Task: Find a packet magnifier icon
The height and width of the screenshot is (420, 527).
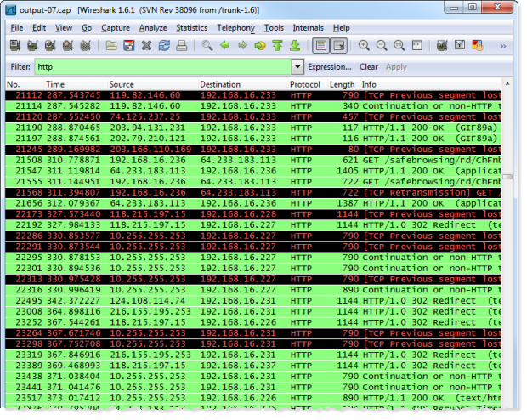Action: point(207,45)
